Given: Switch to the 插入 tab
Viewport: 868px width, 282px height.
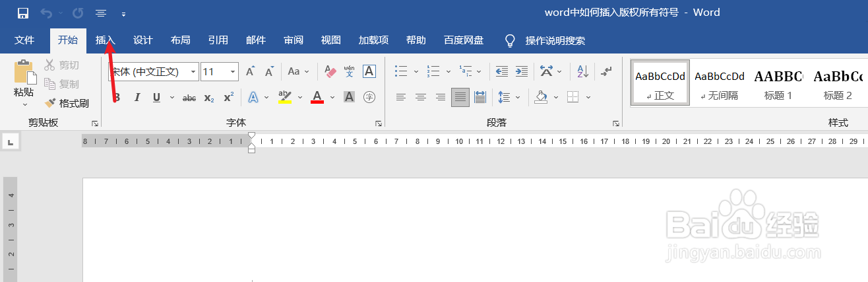Looking at the screenshot, I should (105, 40).
